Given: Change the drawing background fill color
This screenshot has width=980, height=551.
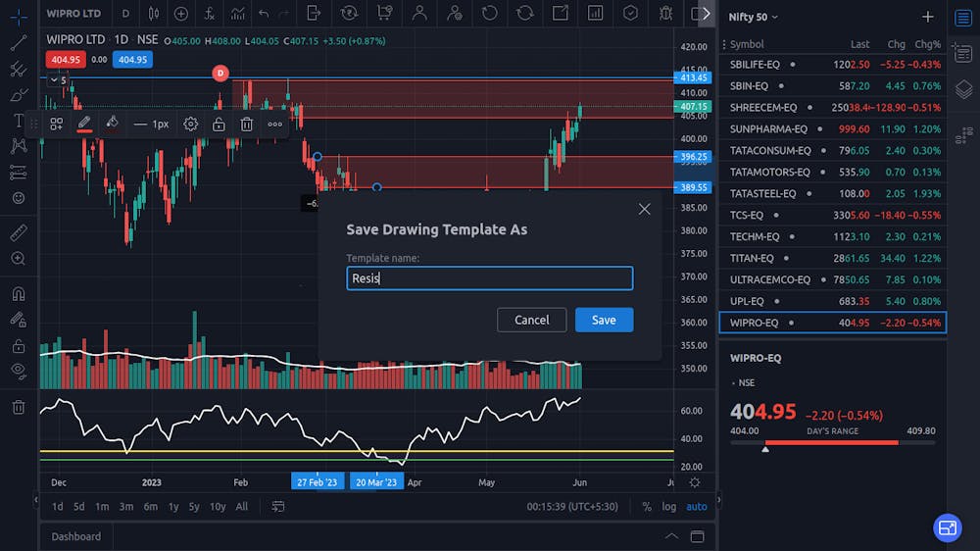Looking at the screenshot, I should tap(112, 124).
